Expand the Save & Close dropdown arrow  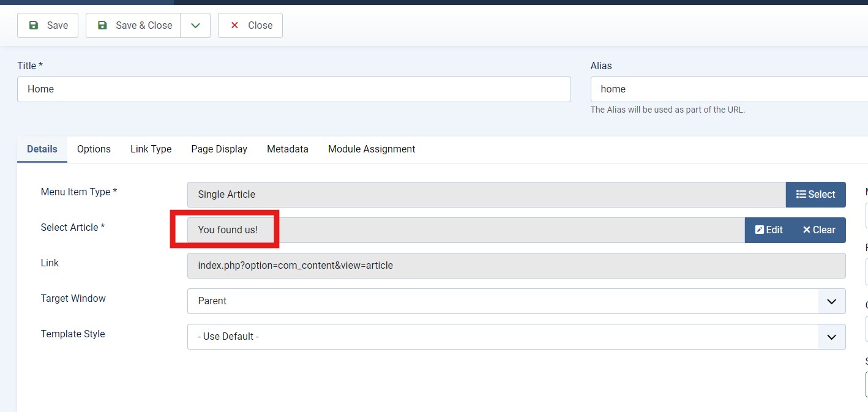tap(195, 26)
